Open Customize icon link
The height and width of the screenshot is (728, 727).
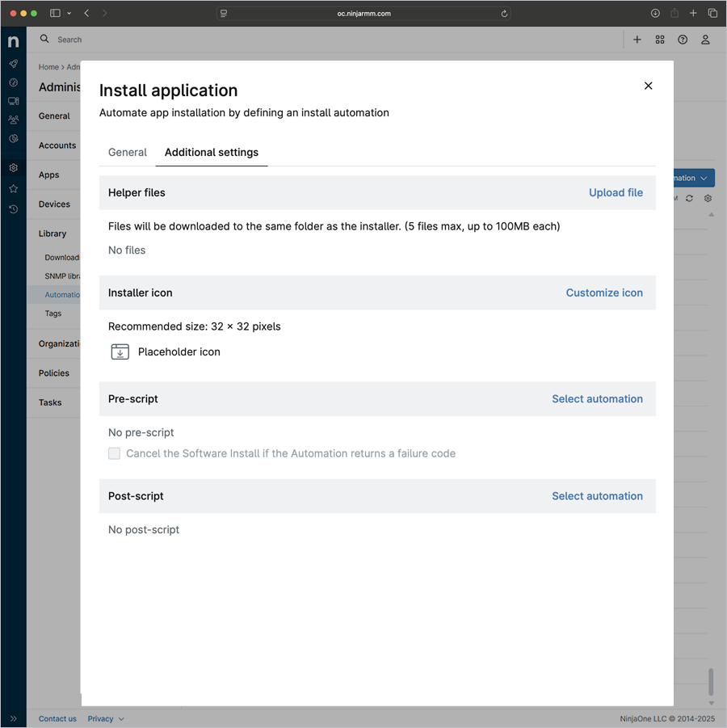(x=604, y=293)
